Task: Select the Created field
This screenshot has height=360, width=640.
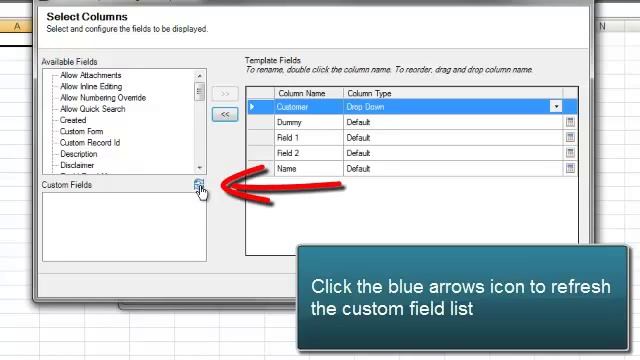Action: tap(73, 120)
